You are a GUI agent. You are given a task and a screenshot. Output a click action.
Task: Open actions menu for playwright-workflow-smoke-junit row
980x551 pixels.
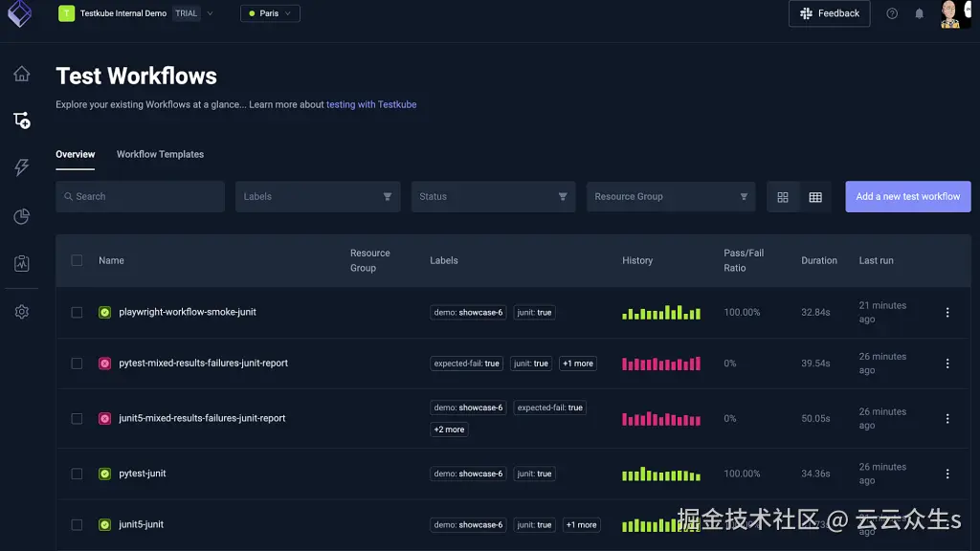[x=947, y=313]
